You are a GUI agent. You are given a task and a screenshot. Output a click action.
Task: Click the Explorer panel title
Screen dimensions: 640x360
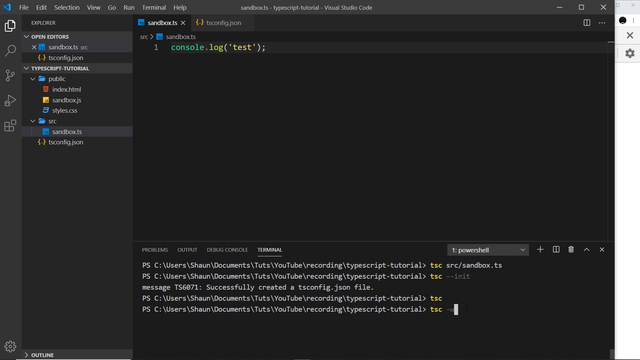(x=43, y=23)
